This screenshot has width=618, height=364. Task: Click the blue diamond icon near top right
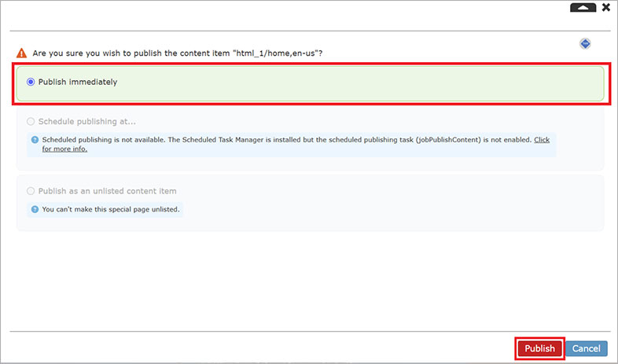585,44
